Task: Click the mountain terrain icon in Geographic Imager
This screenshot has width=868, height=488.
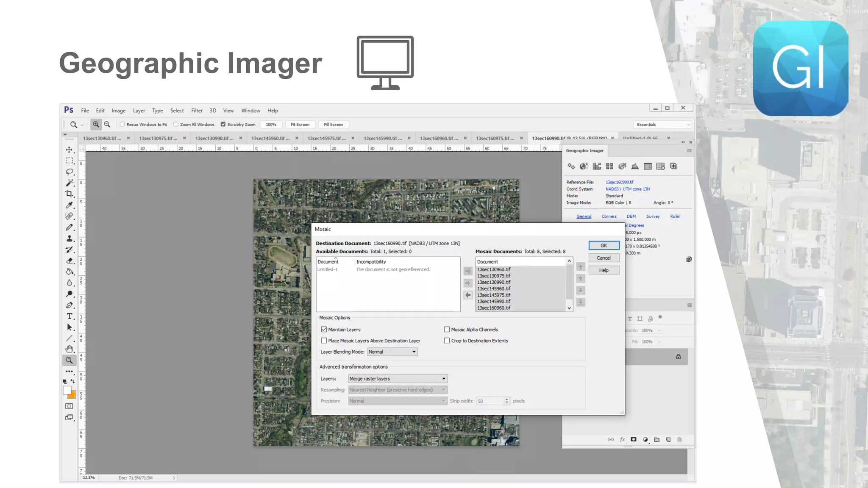Action: tap(635, 166)
